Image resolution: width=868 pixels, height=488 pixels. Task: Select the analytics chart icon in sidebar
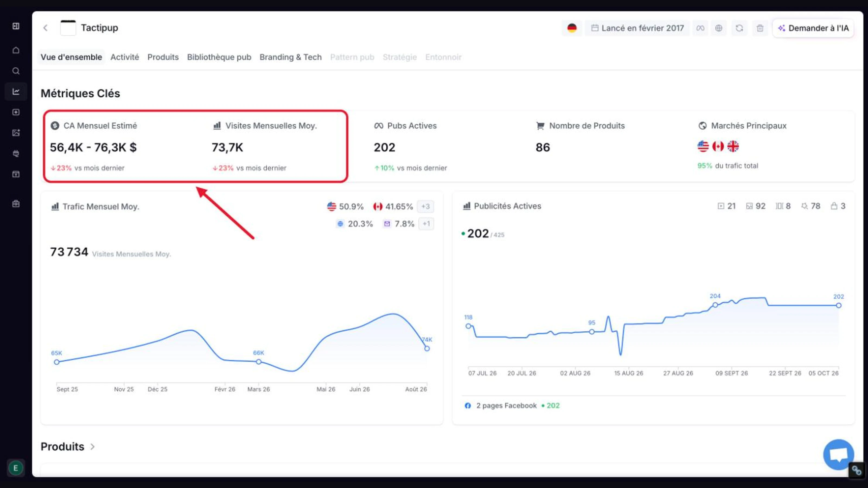point(16,92)
